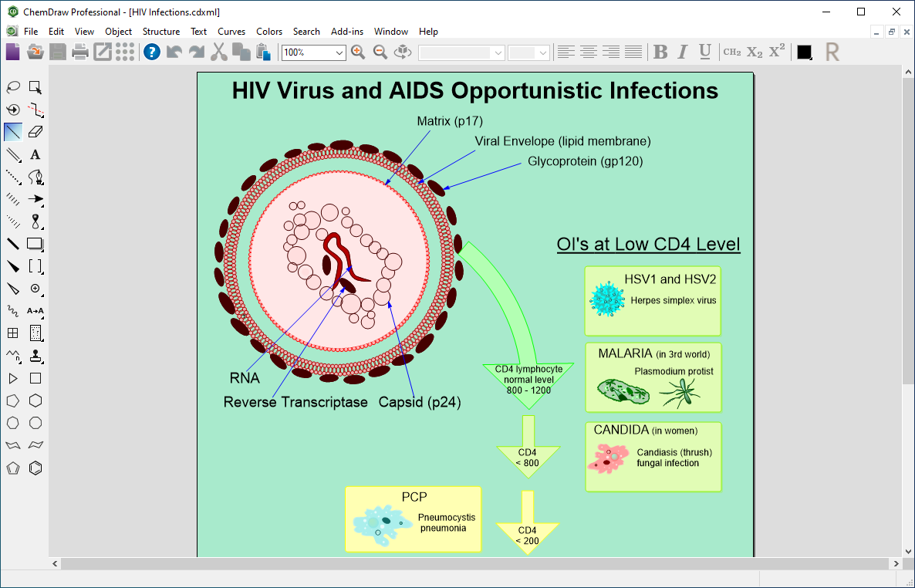Activate the Eraser tool
Screen dimensions: 915x588
point(35,133)
